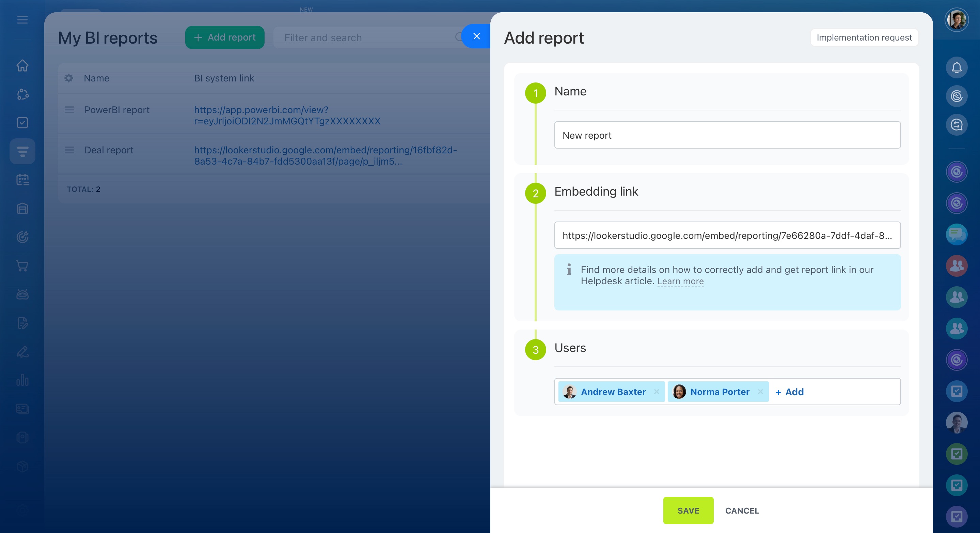The height and width of the screenshot is (533, 980).
Task: Open grid settings gear in reports table
Action: (x=69, y=78)
